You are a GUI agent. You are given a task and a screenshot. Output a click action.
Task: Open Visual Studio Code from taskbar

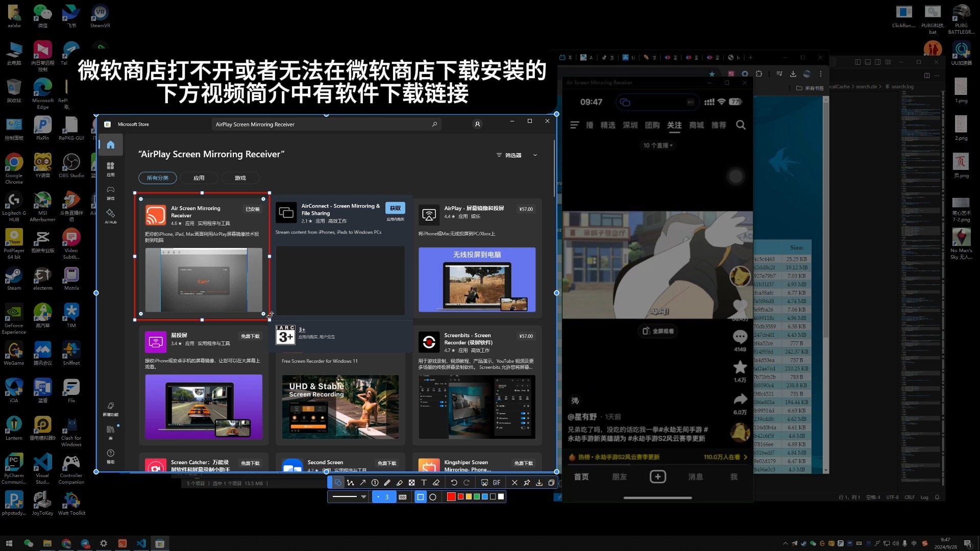pos(141,543)
